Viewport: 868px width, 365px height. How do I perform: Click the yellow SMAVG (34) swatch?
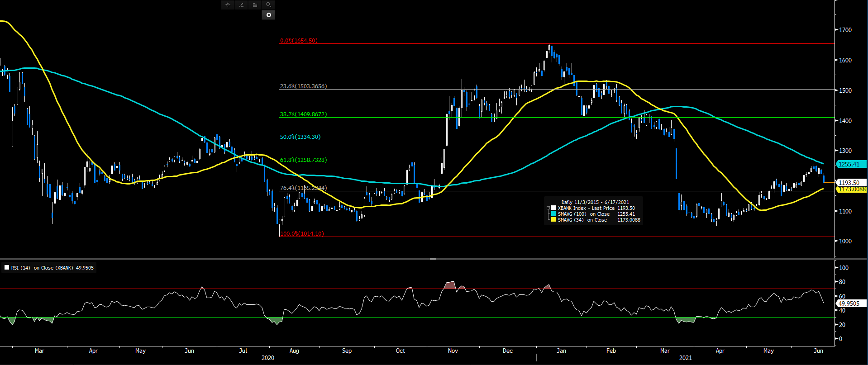tap(553, 220)
